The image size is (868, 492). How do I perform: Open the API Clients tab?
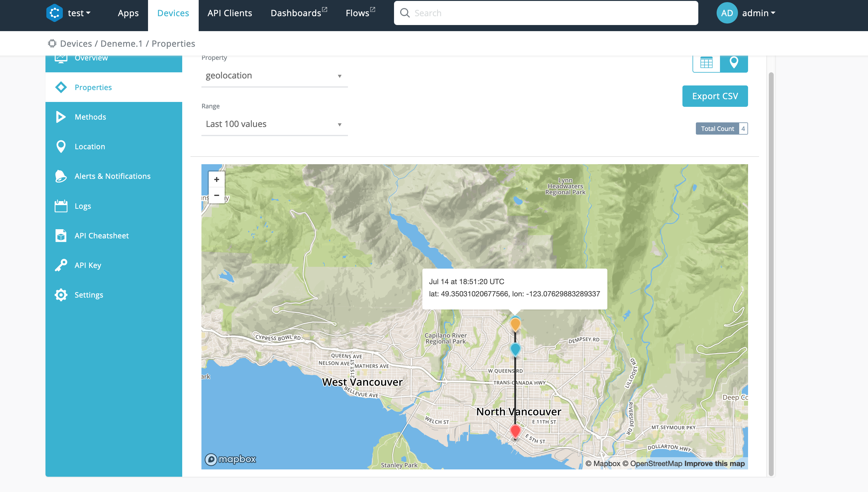coord(230,13)
